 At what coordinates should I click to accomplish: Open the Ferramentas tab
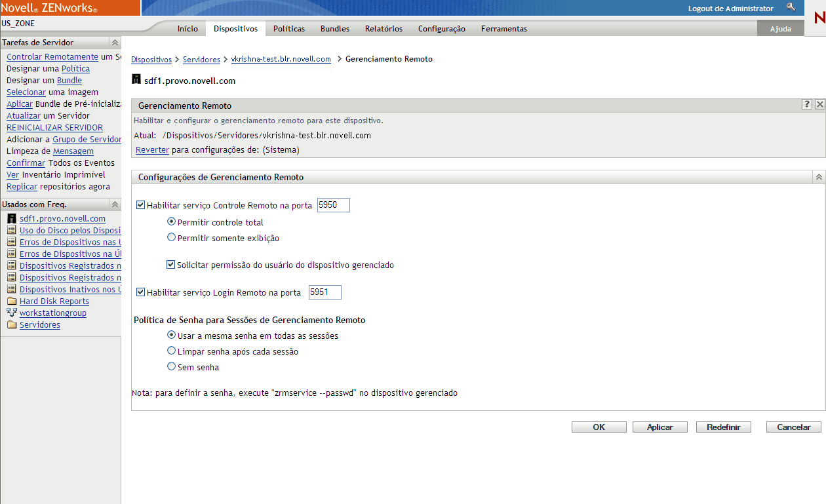[504, 29]
